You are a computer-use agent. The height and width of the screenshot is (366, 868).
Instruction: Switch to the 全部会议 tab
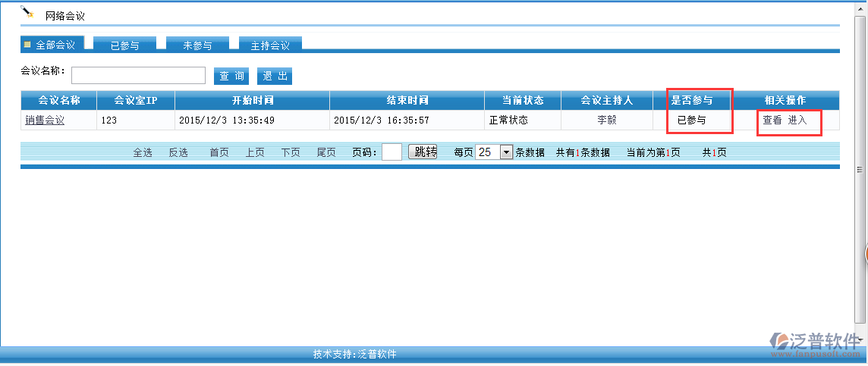pyautogui.click(x=50, y=45)
